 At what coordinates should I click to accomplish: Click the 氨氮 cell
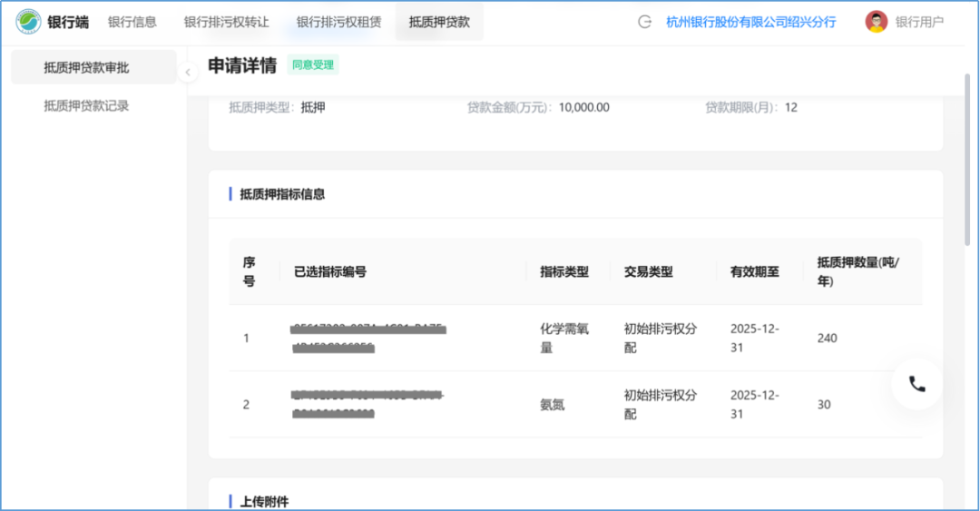click(552, 405)
